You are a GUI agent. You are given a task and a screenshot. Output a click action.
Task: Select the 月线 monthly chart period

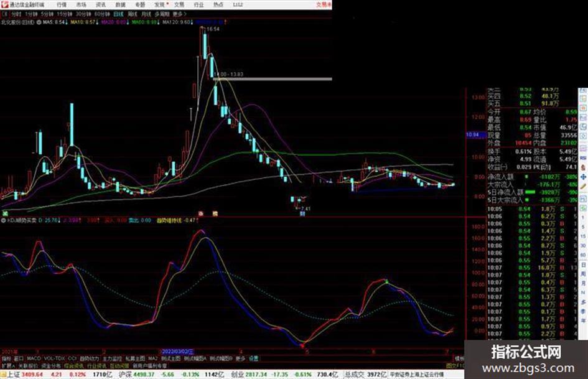tap(146, 14)
